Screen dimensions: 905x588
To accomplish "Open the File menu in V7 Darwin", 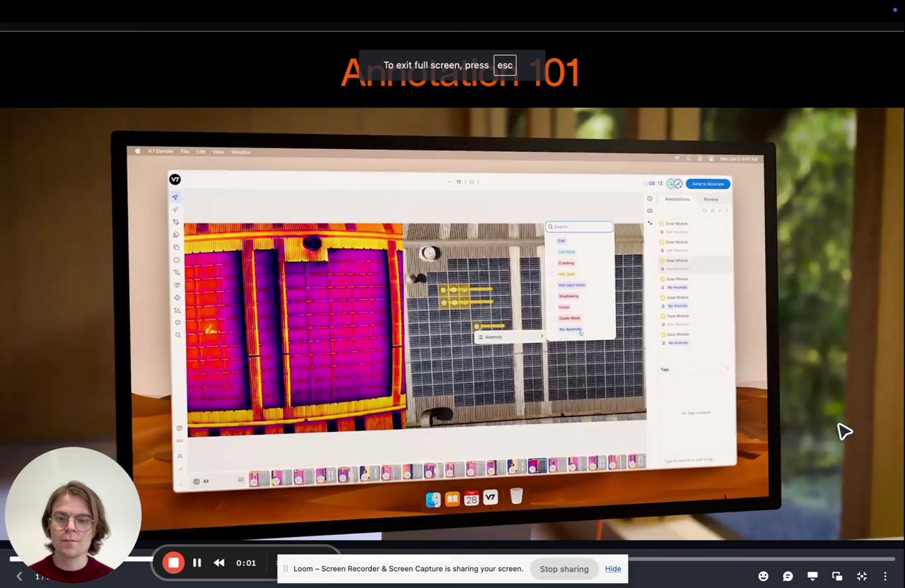I will pos(185,152).
